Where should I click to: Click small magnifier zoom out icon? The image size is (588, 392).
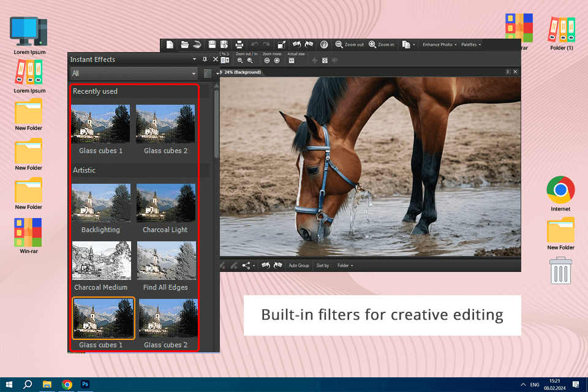(240, 61)
